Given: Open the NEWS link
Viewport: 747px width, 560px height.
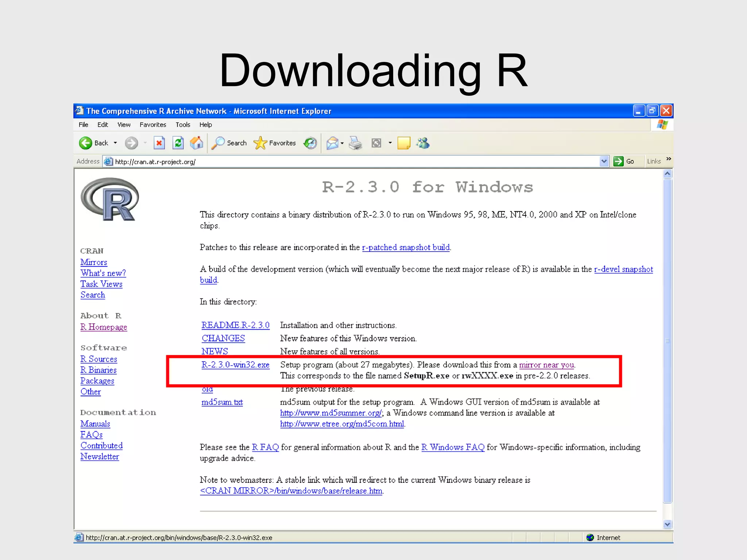Looking at the screenshot, I should [215, 351].
